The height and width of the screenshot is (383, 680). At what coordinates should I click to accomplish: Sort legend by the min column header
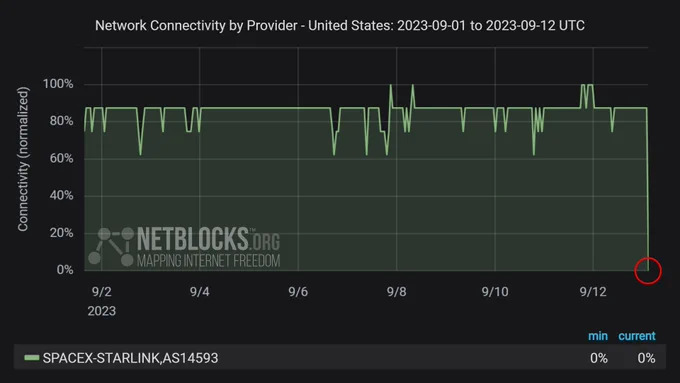click(598, 336)
